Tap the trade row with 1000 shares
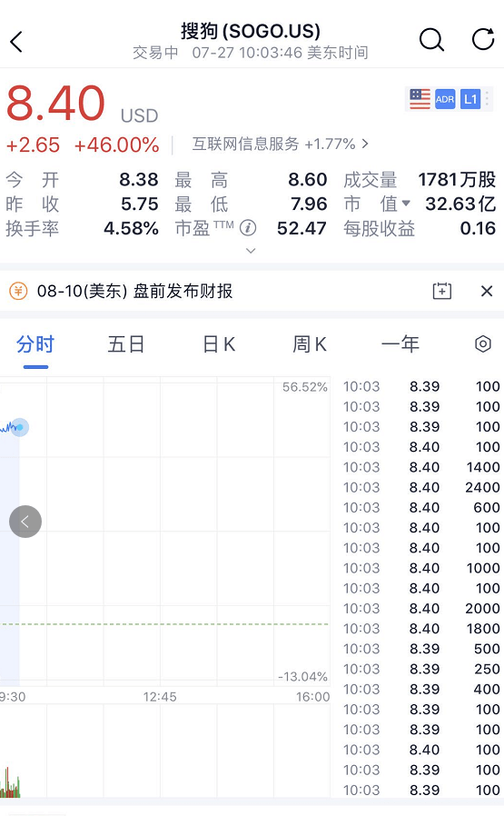 (x=421, y=568)
